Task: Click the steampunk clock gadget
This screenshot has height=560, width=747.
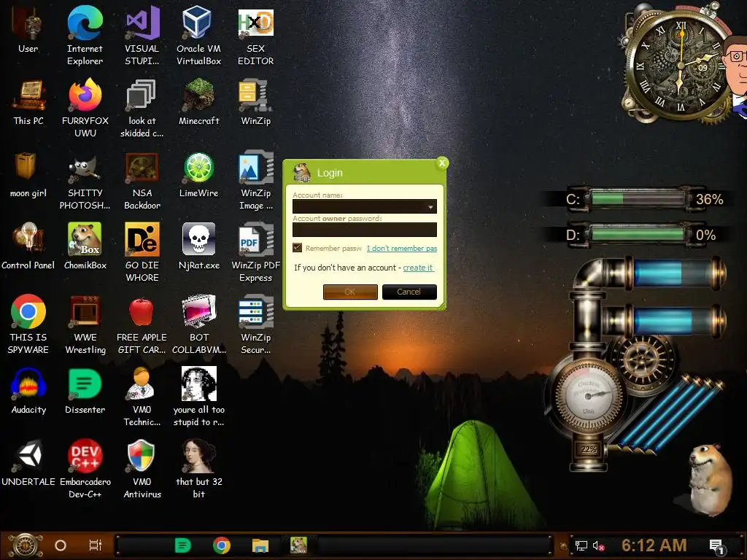Action: pyautogui.click(x=681, y=66)
